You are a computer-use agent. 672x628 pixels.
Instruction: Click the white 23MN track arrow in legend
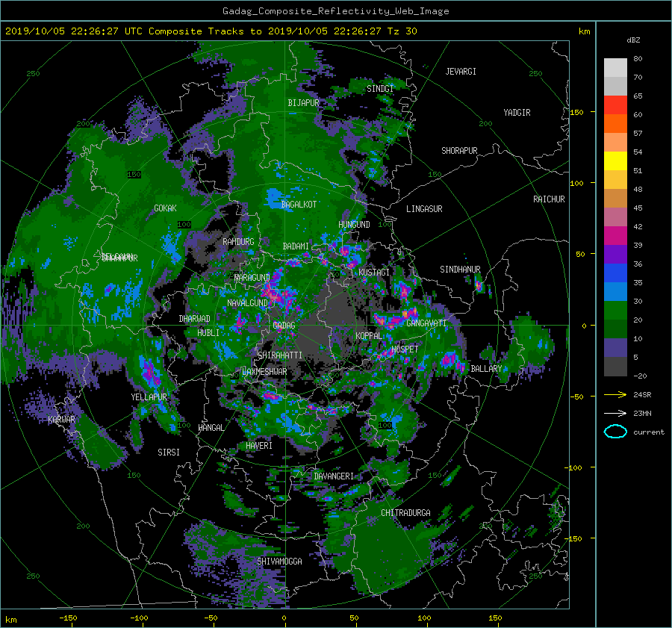615,413
